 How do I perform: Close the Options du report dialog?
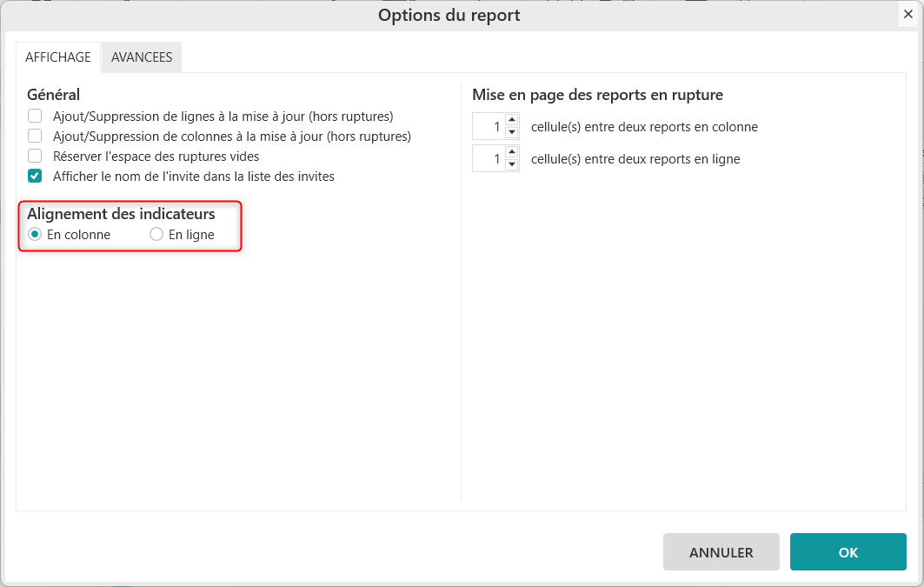tap(907, 14)
